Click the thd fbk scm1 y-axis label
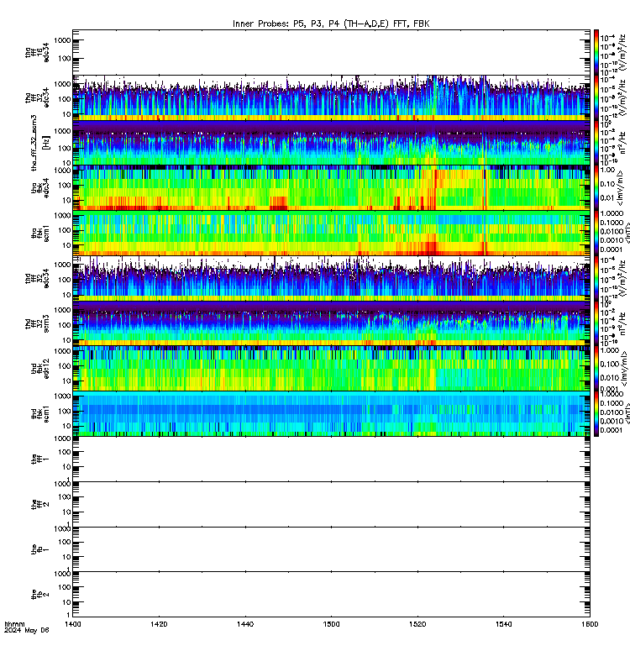Screen dimensions: 630x672 click(40, 413)
